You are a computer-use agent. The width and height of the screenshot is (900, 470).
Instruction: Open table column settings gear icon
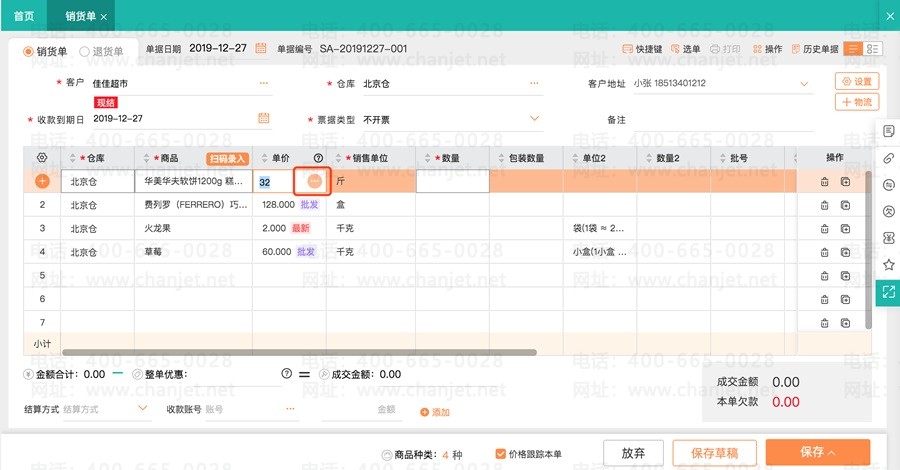42,158
